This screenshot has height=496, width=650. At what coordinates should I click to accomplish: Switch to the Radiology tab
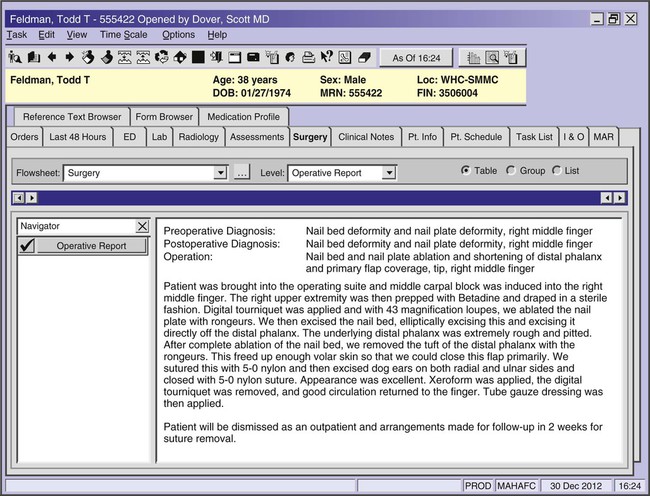[199, 137]
